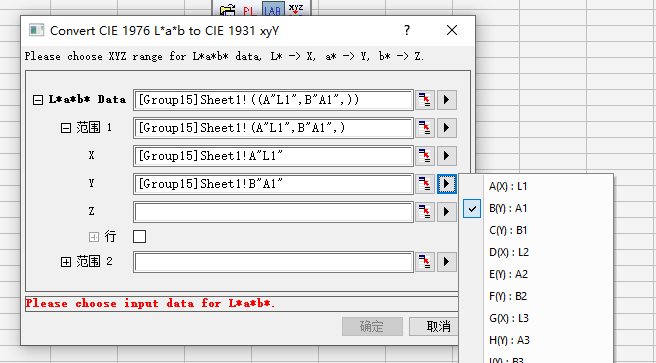The image size is (656, 363).
Task: Select H(Y) : A3 column entry
Action: [x=536, y=340]
